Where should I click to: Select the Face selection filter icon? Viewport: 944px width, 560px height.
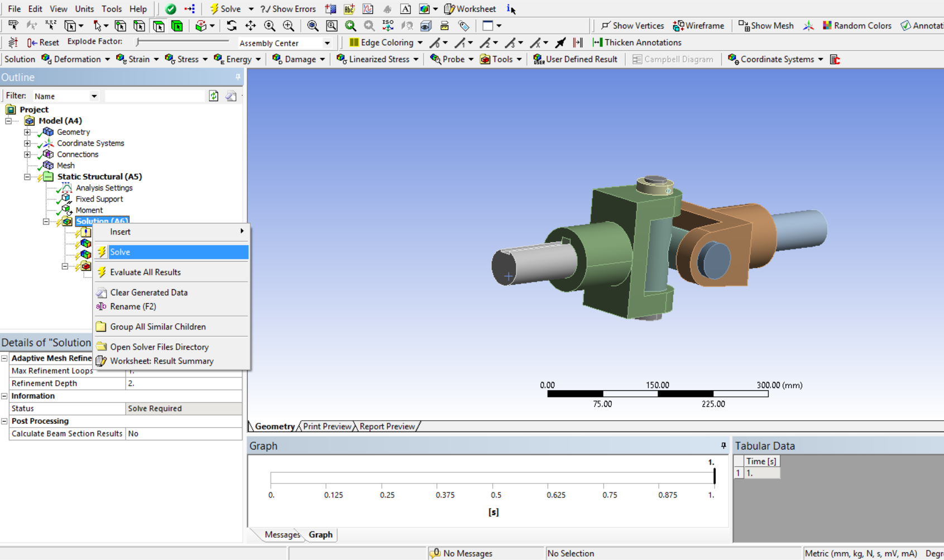point(159,26)
